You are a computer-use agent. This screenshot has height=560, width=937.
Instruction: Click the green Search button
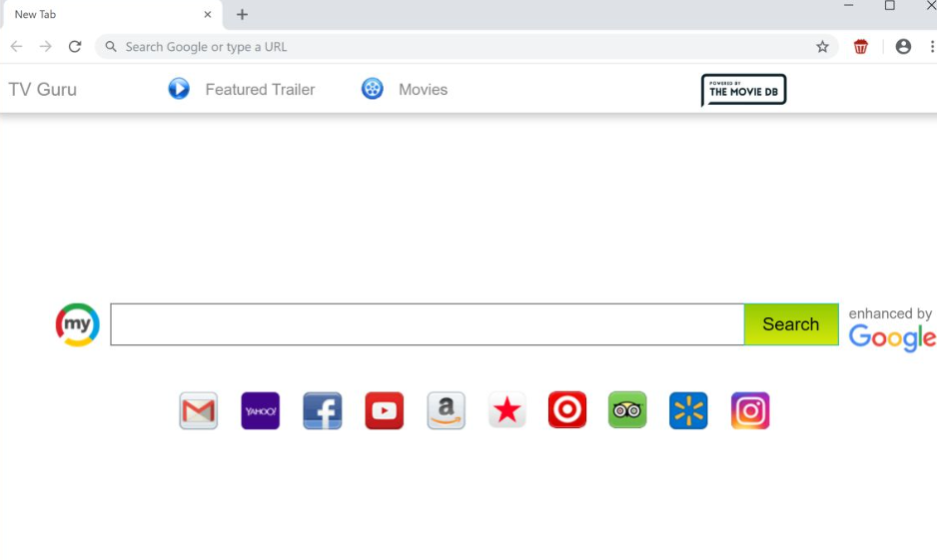coord(791,324)
